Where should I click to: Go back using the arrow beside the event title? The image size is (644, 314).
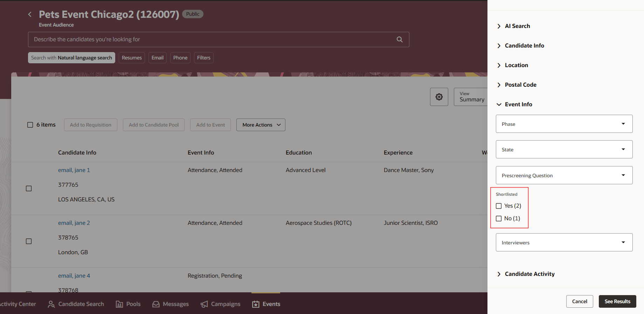(30, 14)
